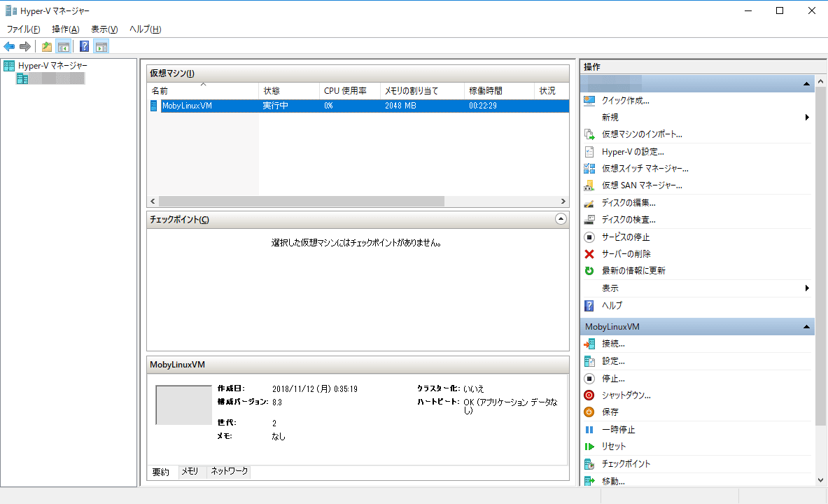This screenshot has height=504, width=828.
Task: Click 仮想スイッチ マネージャー... link
Action: coord(645,169)
